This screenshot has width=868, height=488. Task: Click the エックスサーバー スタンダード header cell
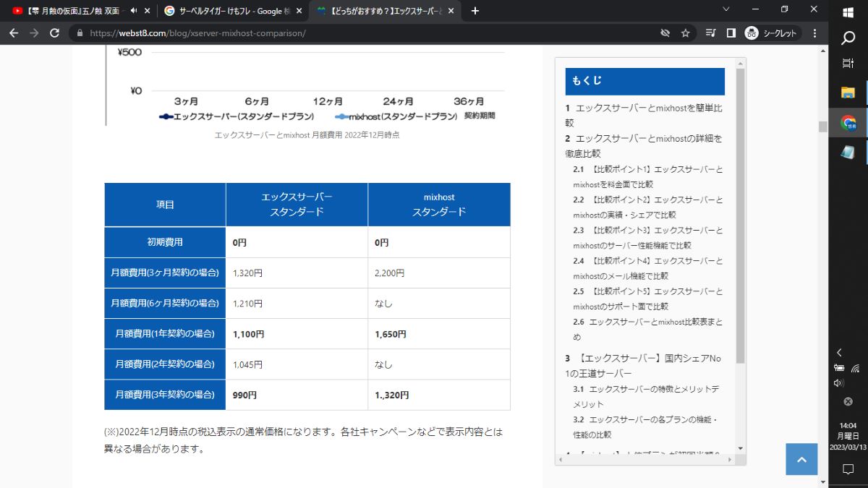click(297, 205)
